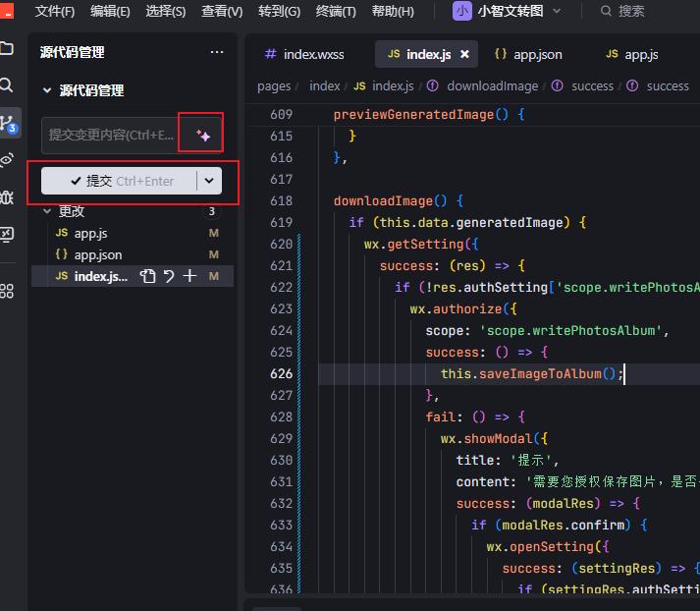Click the AI generate commit message sparkle icon

click(x=203, y=136)
